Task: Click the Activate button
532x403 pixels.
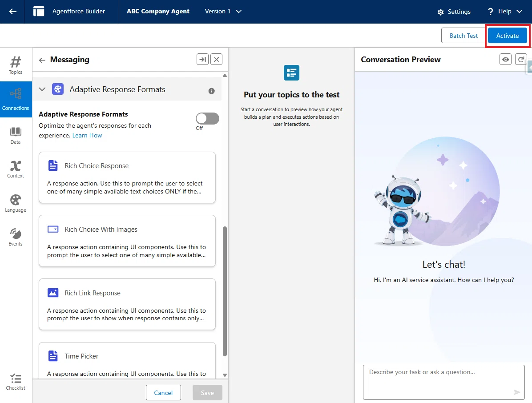Action: (507, 36)
